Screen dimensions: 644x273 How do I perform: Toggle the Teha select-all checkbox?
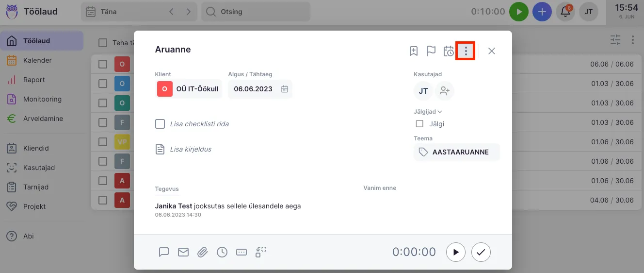tap(103, 43)
